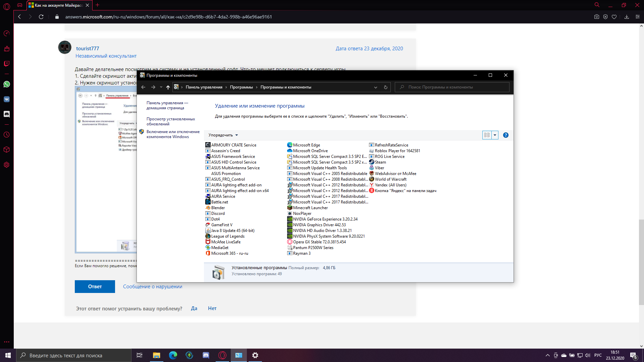The width and height of the screenshot is (644, 362).
Task: Open the notification center icon
Action: [x=633, y=355]
